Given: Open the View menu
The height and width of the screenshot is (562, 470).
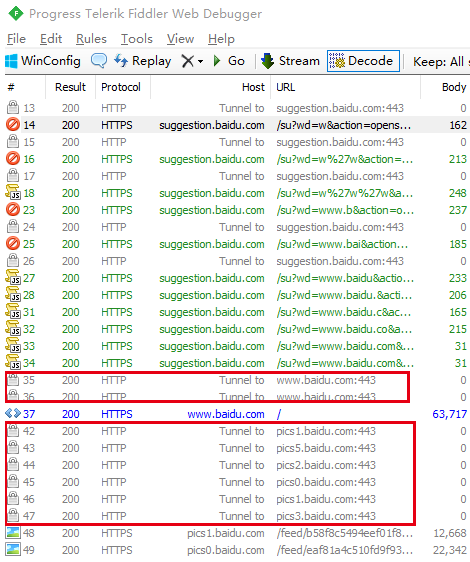Looking at the screenshot, I should (x=180, y=39).
